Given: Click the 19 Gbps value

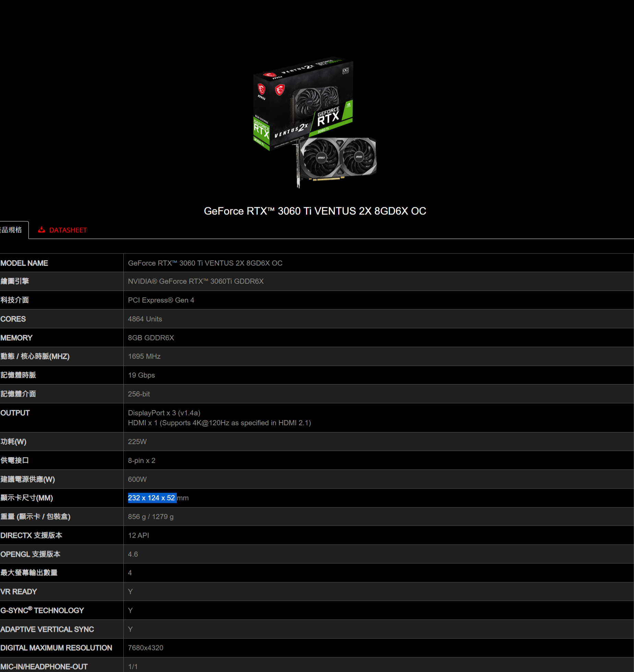Looking at the screenshot, I should [x=141, y=375].
